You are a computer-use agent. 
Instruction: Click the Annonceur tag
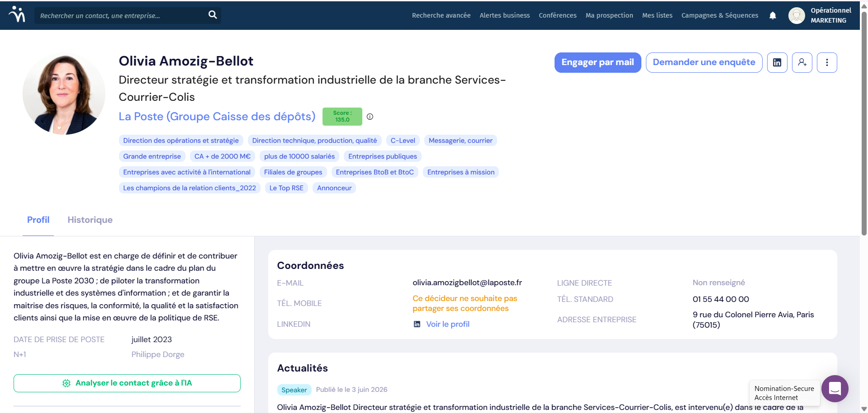(x=334, y=188)
